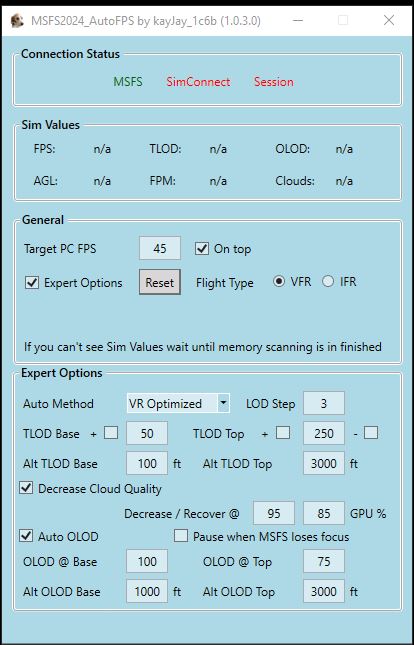Click the Alt TLOD Top field

point(324,464)
